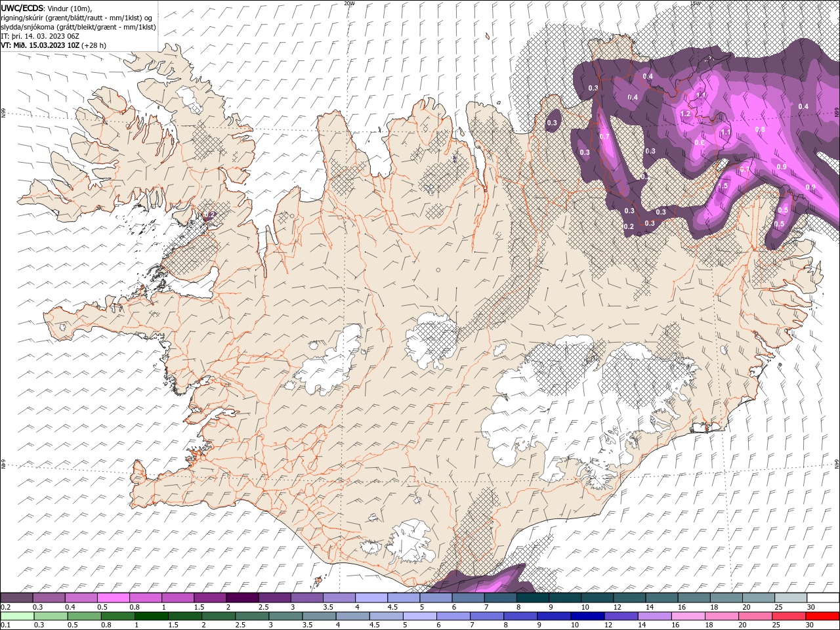840x630 pixels.
Task: Select the line 'rigning/skúrir (grænt/blátt/rautt - mm/1klst) og'
Action: pyautogui.click(x=77, y=18)
